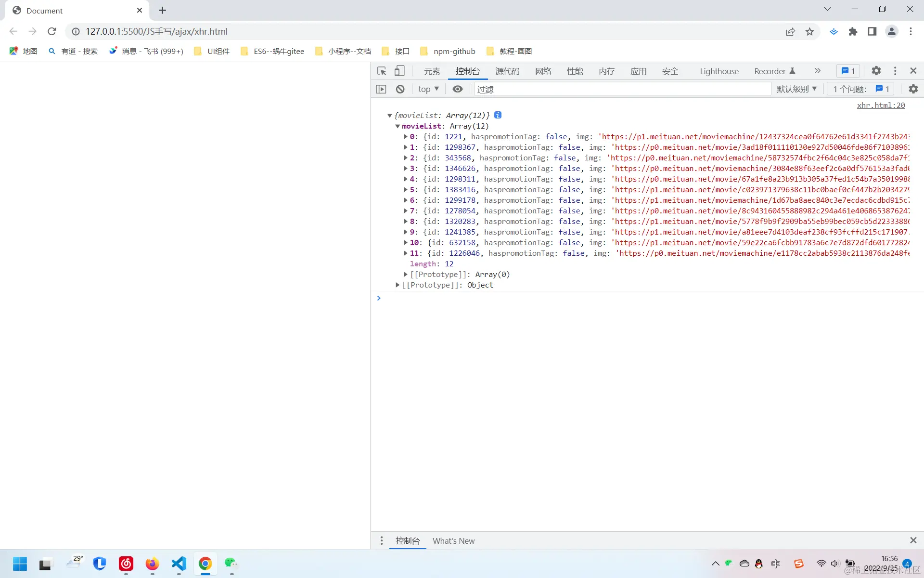This screenshot has height=578, width=924.
Task: Click the blue info badge next to Array(12)
Action: [x=498, y=115]
